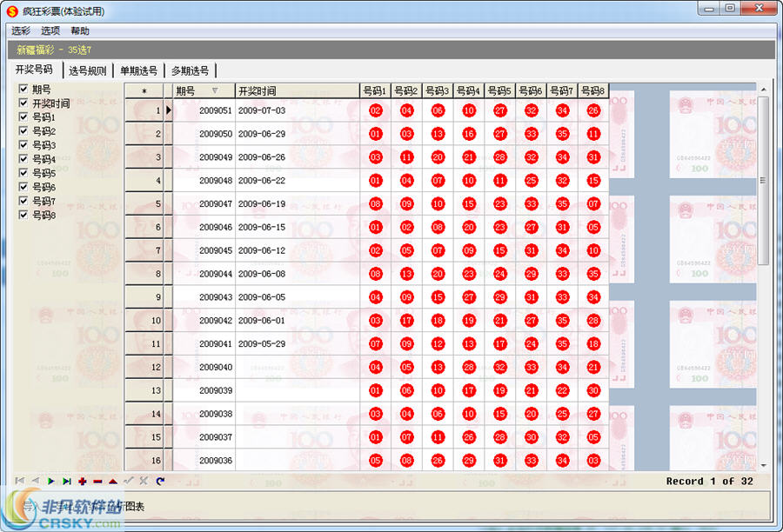Screen dimensions: 783x532
Task: Select the 号码2 ball in row 2009042
Action: (406, 321)
